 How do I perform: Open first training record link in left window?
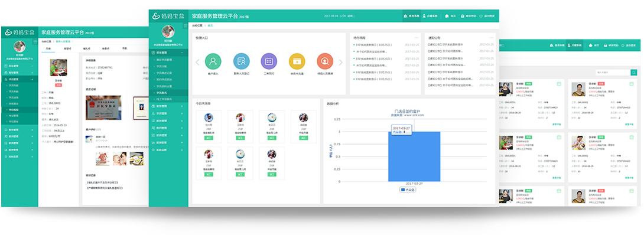tap(102, 182)
